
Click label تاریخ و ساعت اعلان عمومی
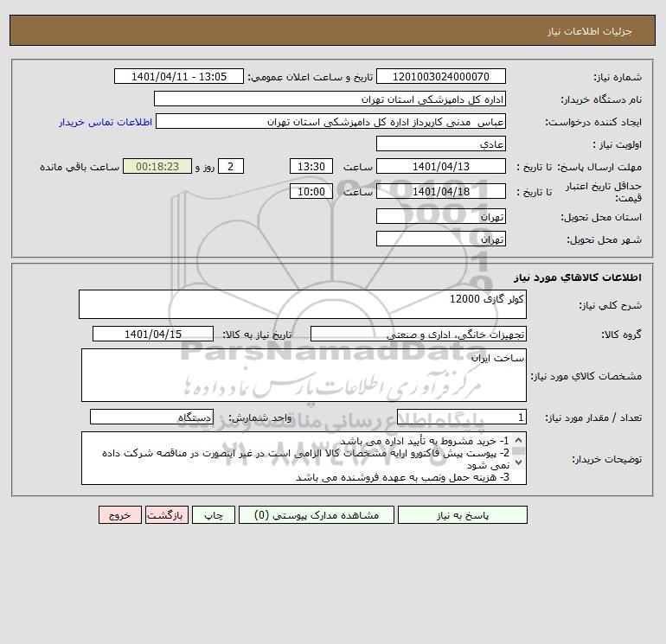pyautogui.click(x=310, y=77)
